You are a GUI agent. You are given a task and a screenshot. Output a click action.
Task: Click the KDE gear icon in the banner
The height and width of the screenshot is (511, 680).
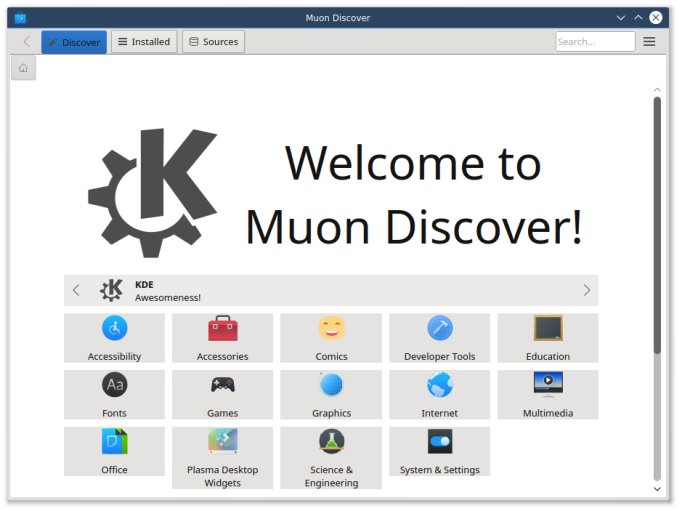(x=111, y=290)
